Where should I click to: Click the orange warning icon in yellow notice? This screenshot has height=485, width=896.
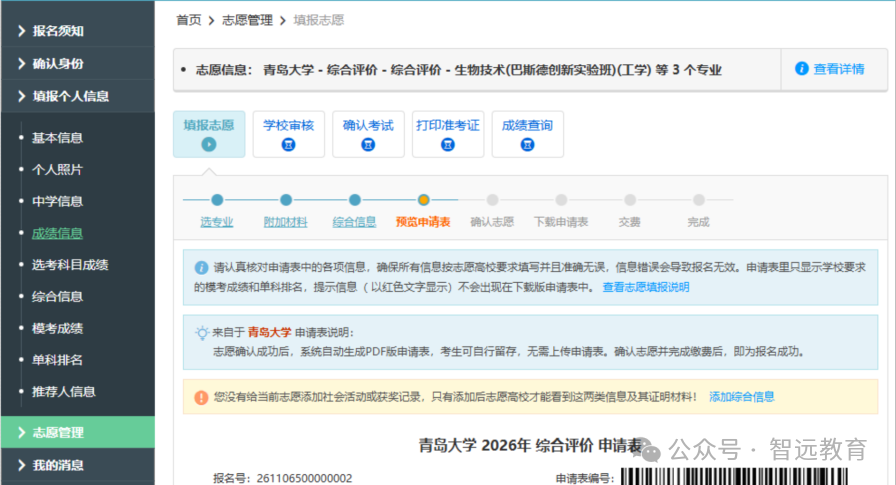[x=201, y=397]
